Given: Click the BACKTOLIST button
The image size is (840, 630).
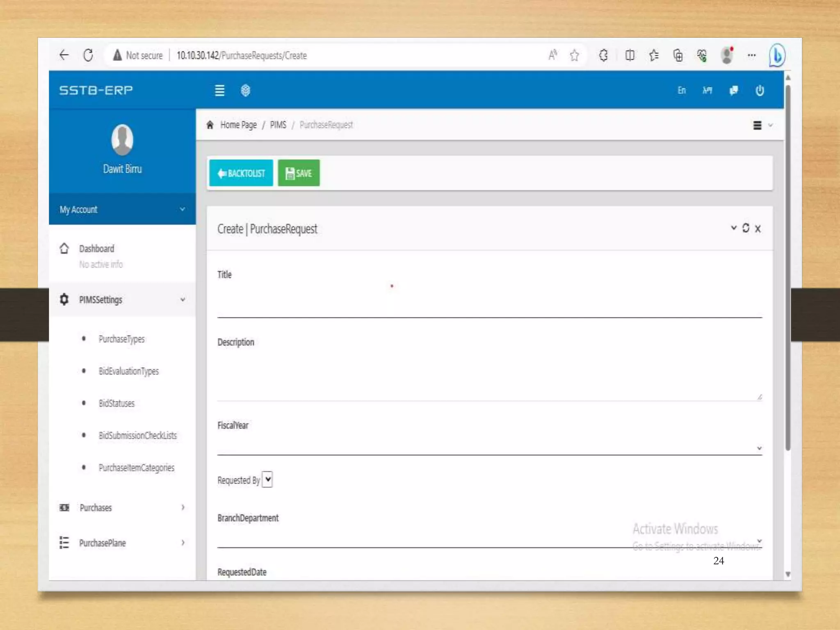Looking at the screenshot, I should pos(241,173).
